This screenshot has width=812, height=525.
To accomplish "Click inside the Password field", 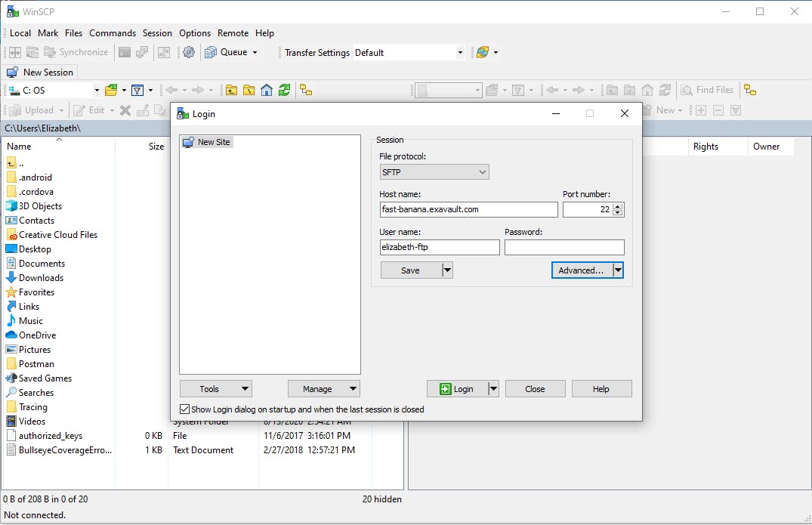I will [x=564, y=247].
